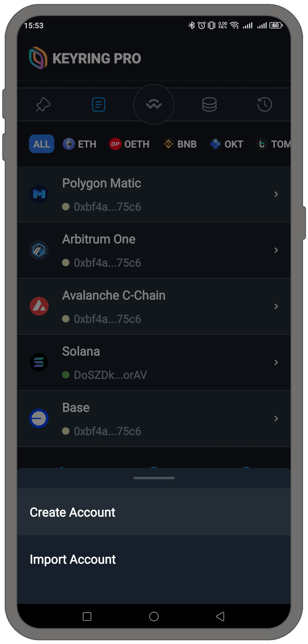Open the accounts list document icon
Viewport: 308px width, 644px height.
click(x=99, y=104)
